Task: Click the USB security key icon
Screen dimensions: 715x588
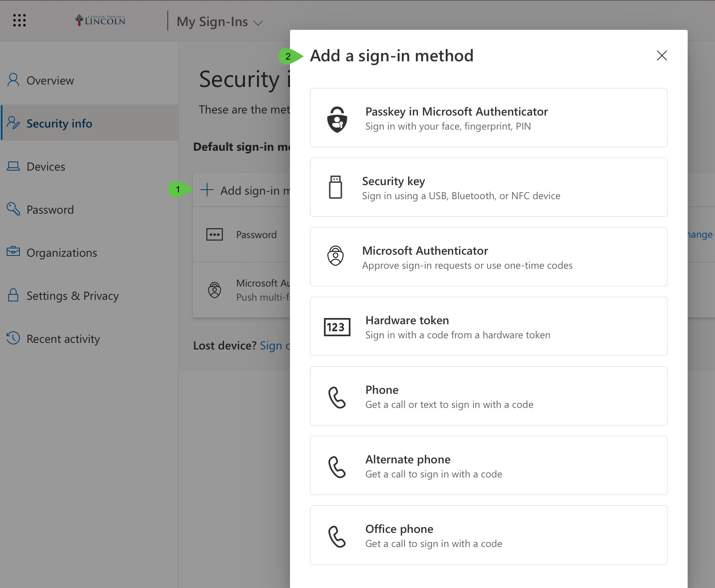Action: pyautogui.click(x=336, y=187)
